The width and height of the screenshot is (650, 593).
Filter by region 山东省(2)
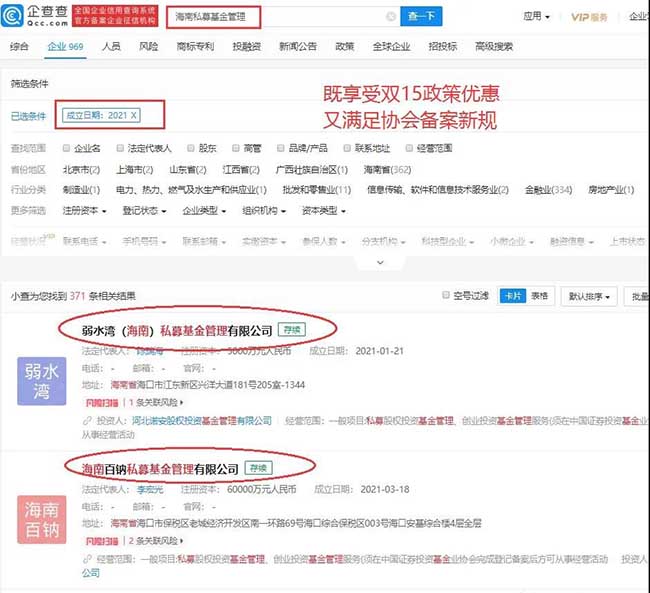pos(188,170)
